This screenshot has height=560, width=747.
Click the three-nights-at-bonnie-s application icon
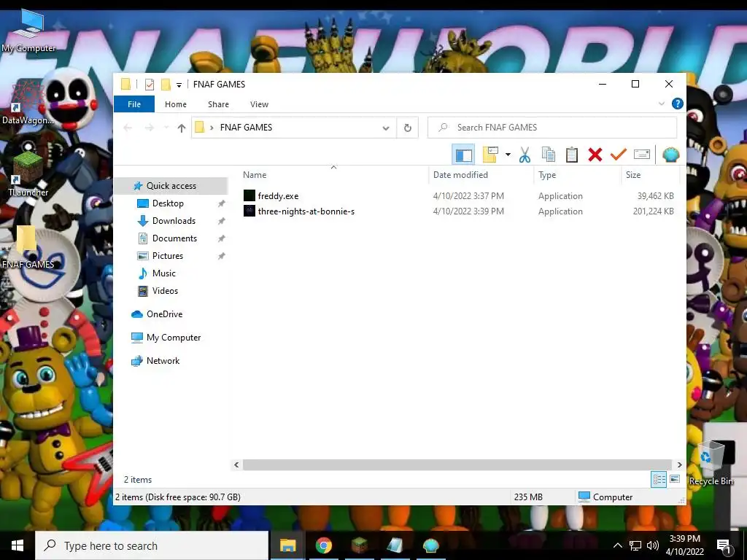point(249,211)
